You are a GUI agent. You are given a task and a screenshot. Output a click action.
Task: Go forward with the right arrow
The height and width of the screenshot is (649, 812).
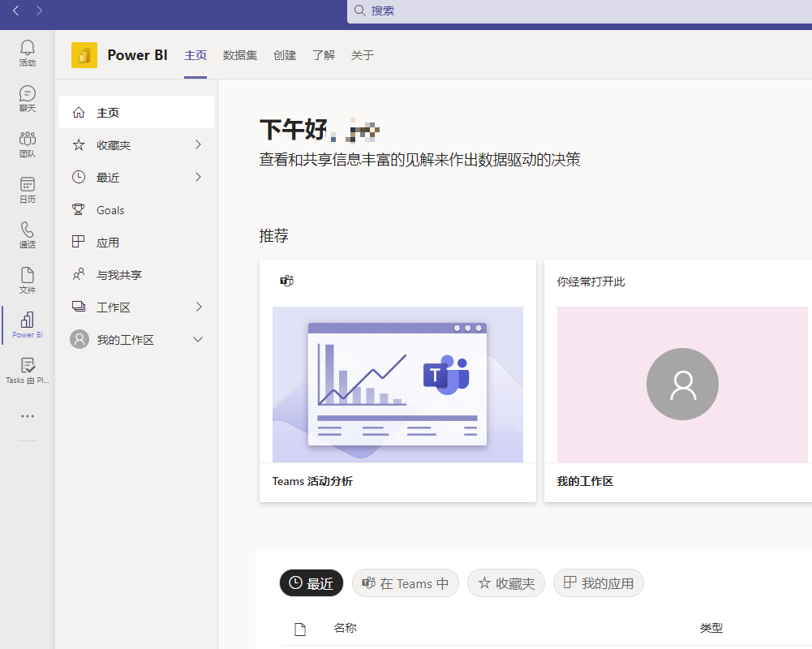coord(40,11)
